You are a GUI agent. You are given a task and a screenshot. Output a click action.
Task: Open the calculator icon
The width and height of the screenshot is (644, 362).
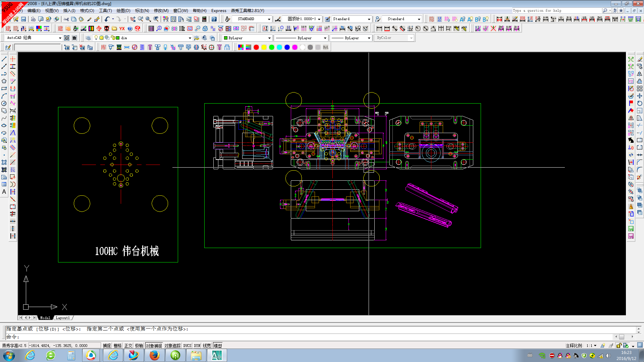tap(204, 19)
